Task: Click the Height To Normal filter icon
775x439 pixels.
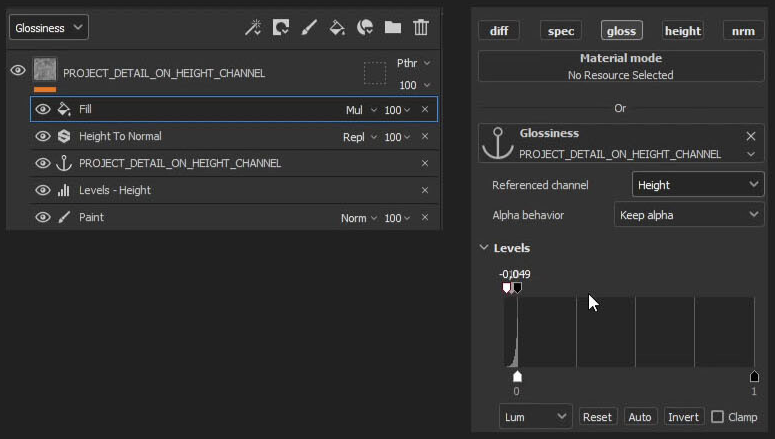Action: 64,136
